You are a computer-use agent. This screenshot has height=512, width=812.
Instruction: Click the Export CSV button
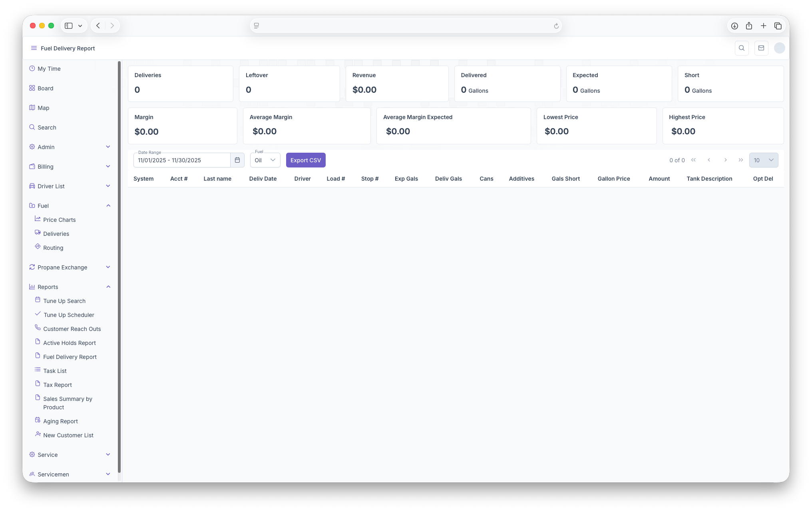pyautogui.click(x=306, y=160)
